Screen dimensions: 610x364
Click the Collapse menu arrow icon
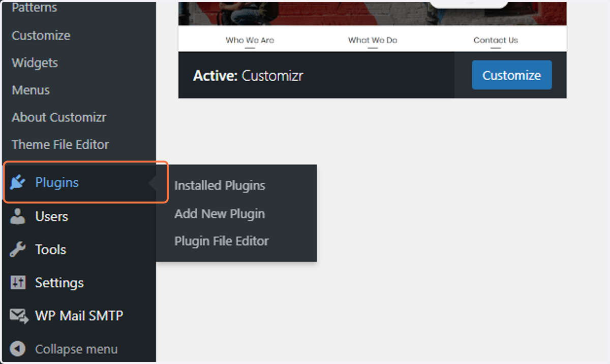tap(18, 349)
